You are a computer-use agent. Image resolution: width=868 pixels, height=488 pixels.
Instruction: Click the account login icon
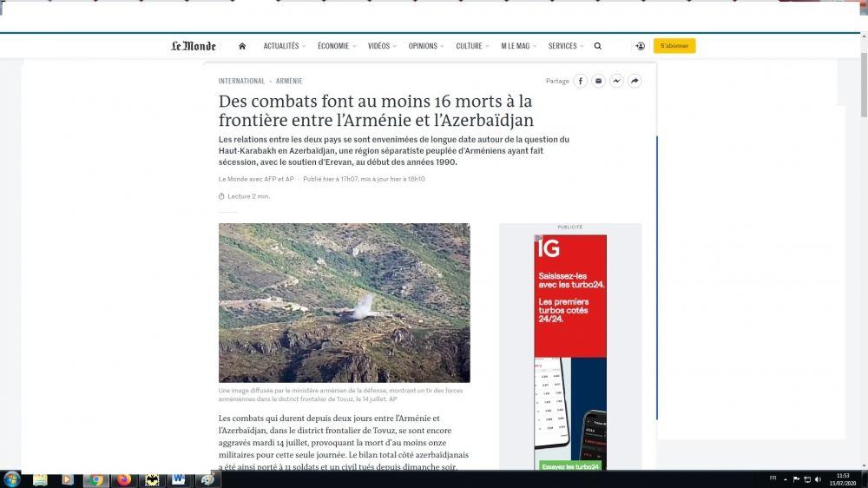coord(640,46)
